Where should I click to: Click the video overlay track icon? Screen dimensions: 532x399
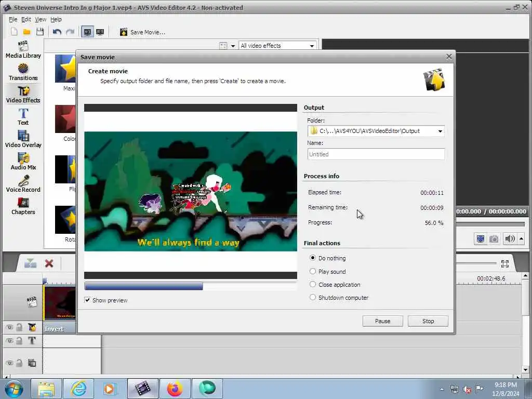pos(32,363)
